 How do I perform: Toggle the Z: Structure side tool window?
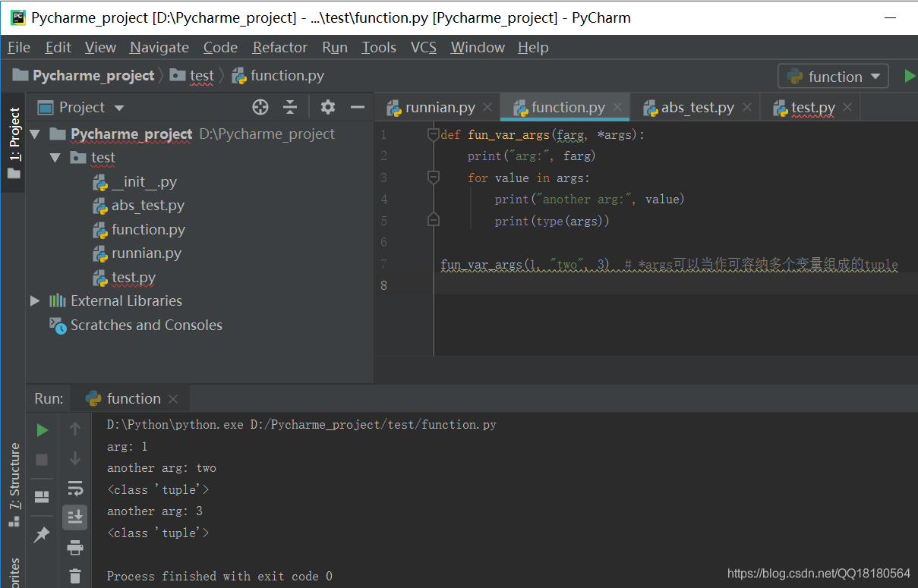click(13, 486)
